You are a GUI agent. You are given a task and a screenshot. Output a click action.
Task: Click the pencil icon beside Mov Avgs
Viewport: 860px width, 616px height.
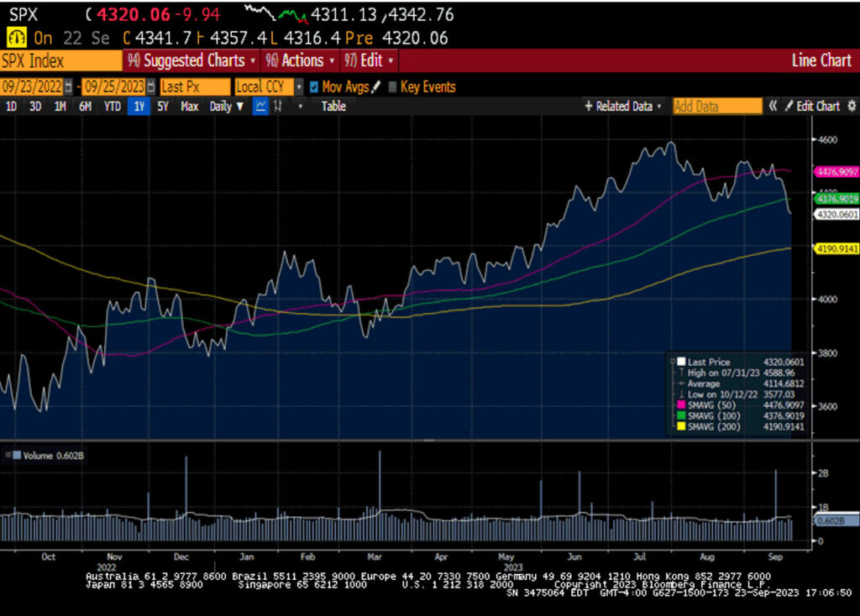pyautogui.click(x=376, y=86)
